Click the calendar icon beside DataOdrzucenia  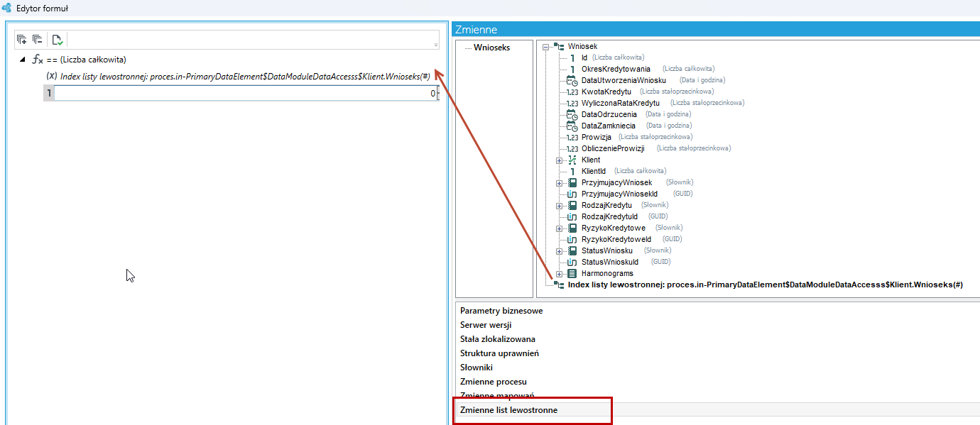[572, 114]
